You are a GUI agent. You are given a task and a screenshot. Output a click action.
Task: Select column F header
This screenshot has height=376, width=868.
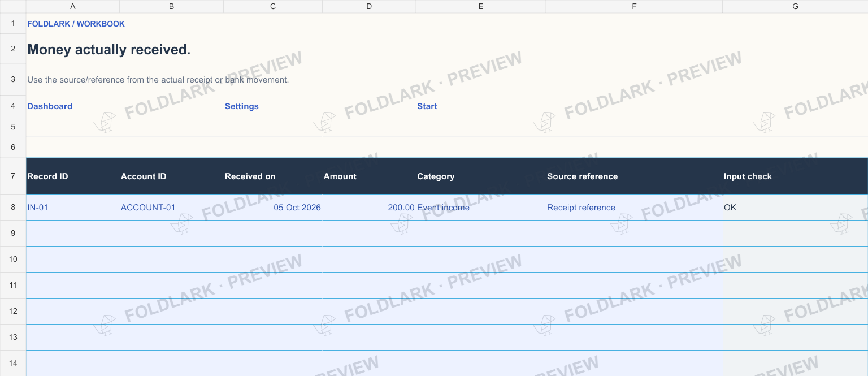coord(634,6)
